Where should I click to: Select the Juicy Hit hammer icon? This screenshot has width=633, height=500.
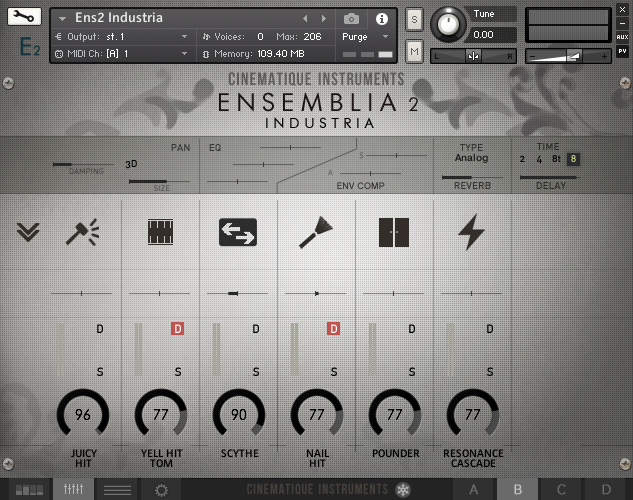pos(82,232)
